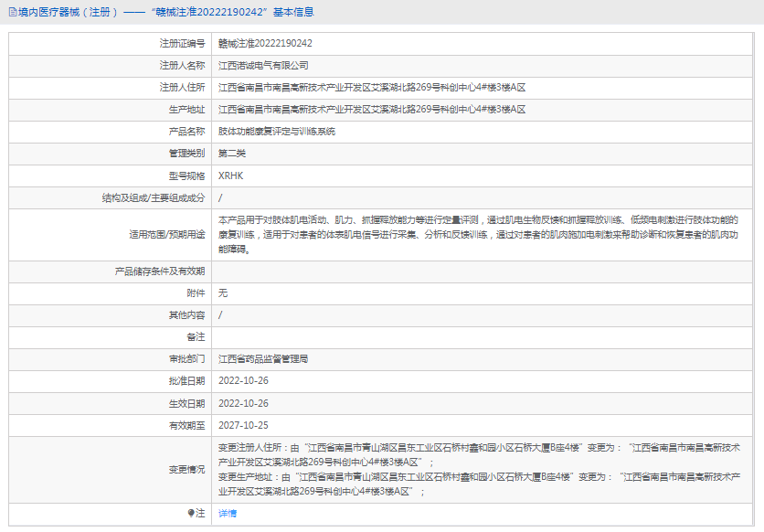The image size is (764, 532).
Task: Select approving department 江西省药品监督管理局
Action: click(x=263, y=359)
